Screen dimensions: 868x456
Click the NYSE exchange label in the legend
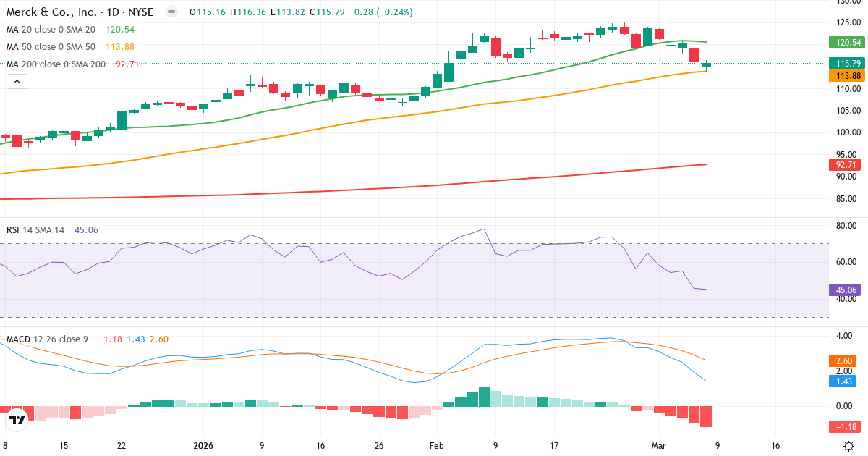click(x=141, y=12)
